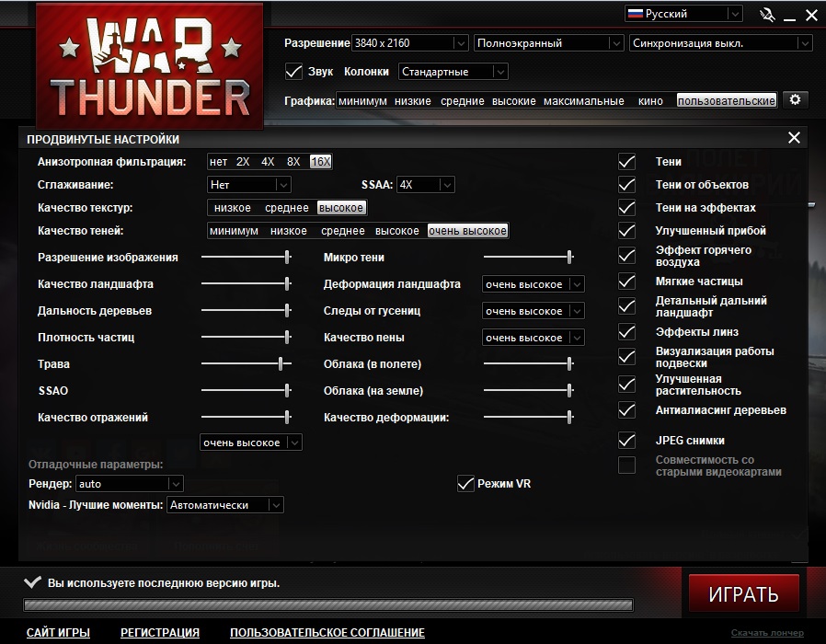This screenshot has width=826, height=644.
Task: Open the Колонки Стандартные dropdown
Action: point(453,72)
